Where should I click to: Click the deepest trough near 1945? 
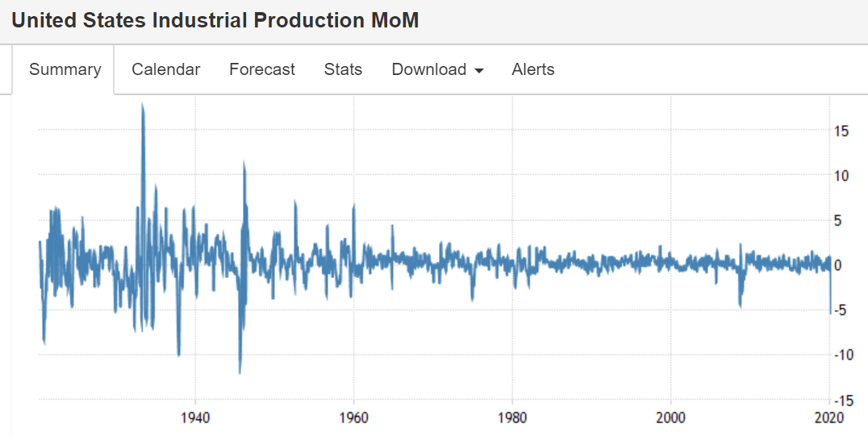pos(240,371)
